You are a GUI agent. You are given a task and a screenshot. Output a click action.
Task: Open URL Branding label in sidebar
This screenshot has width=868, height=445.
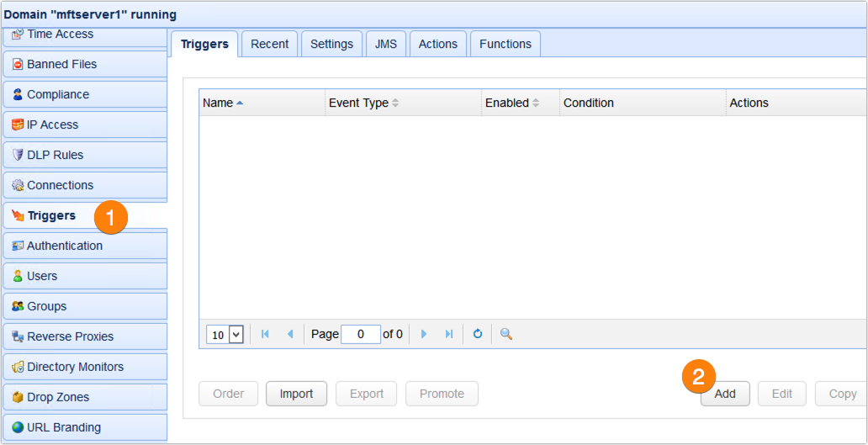(64, 427)
